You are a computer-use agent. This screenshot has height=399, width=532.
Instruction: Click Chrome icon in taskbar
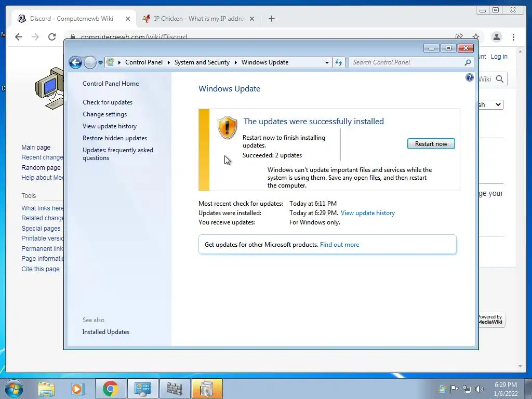(111, 389)
